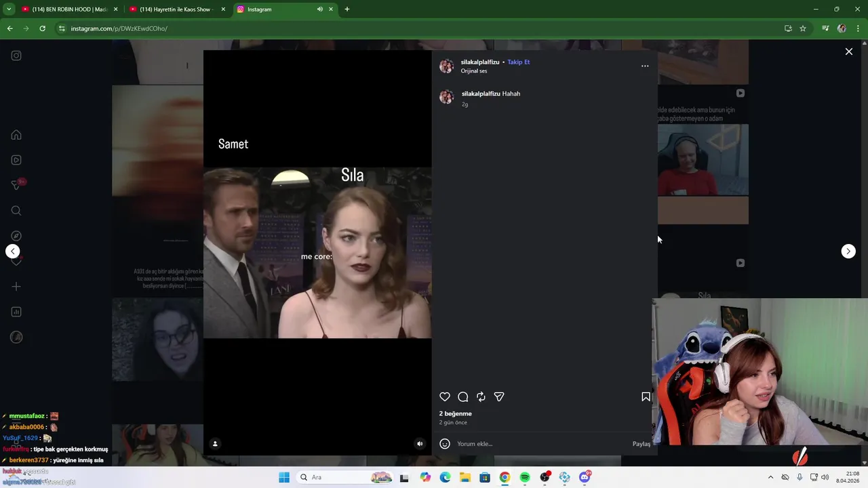
Task: Go to Instagram Home in sidebar
Action: point(16,135)
